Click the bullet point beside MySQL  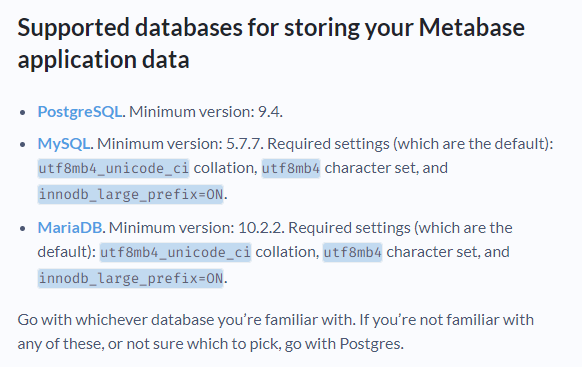point(23,144)
